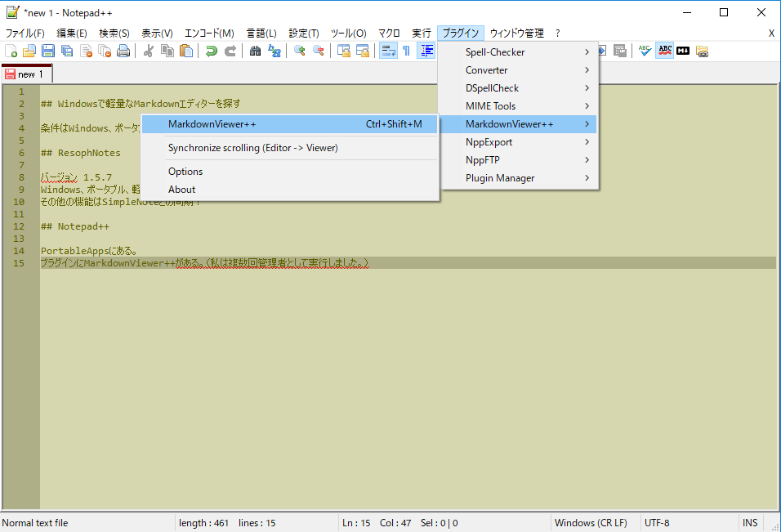
Task: Open the ? help menu
Action: point(558,33)
